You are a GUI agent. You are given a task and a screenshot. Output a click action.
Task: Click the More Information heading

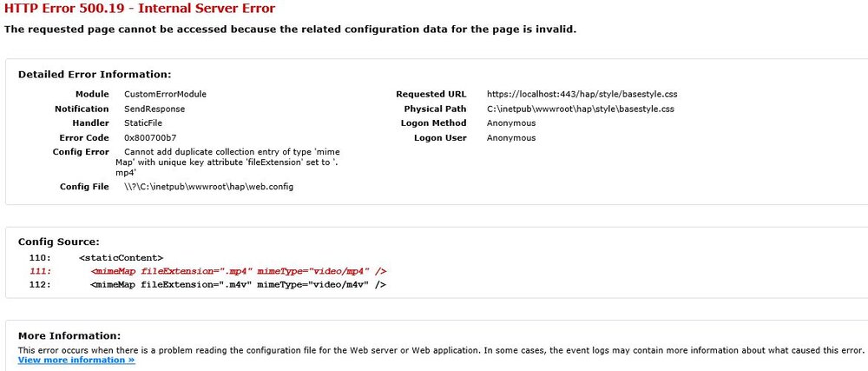[x=69, y=335]
